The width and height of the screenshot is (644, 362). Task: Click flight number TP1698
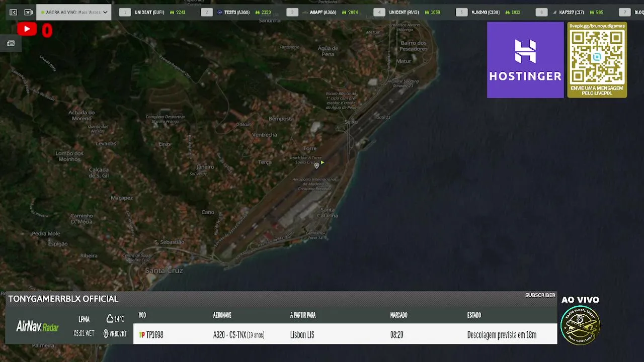point(154,335)
